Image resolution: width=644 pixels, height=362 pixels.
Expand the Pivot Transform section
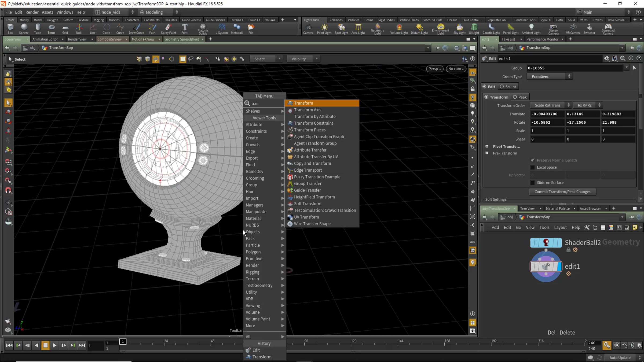coord(487,146)
